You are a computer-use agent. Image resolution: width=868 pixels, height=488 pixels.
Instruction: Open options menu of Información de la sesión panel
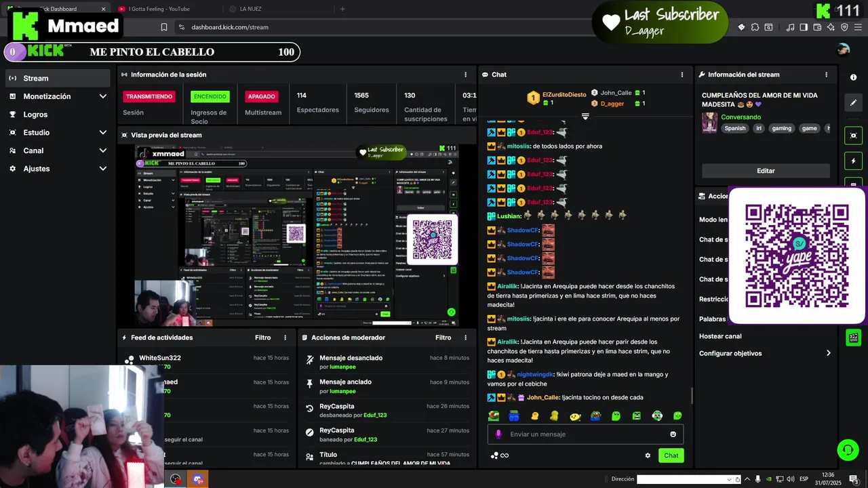pyautogui.click(x=465, y=75)
